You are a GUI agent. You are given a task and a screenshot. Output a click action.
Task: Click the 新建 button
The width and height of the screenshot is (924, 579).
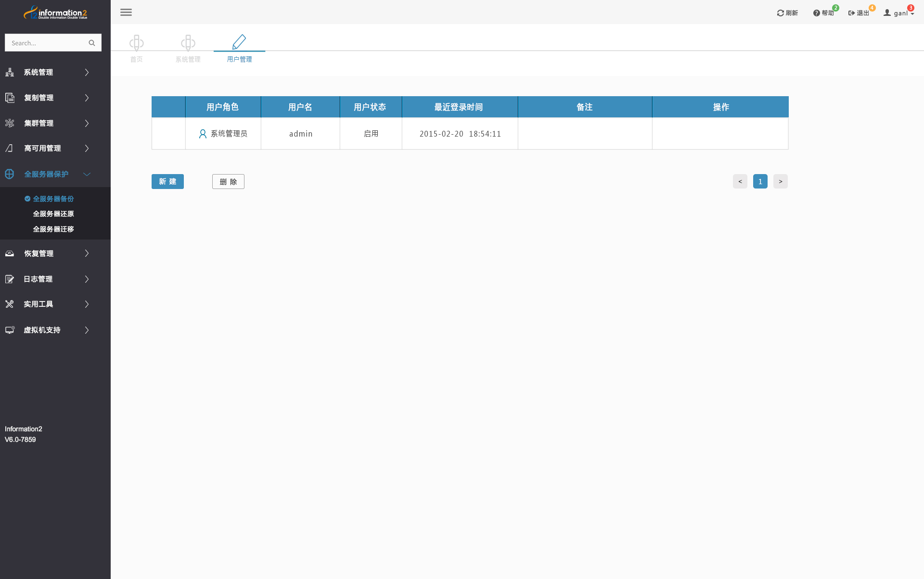[167, 181]
